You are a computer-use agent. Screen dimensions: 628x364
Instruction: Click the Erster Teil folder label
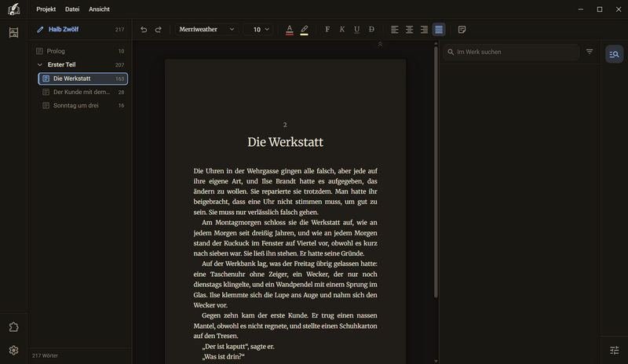click(x=61, y=64)
